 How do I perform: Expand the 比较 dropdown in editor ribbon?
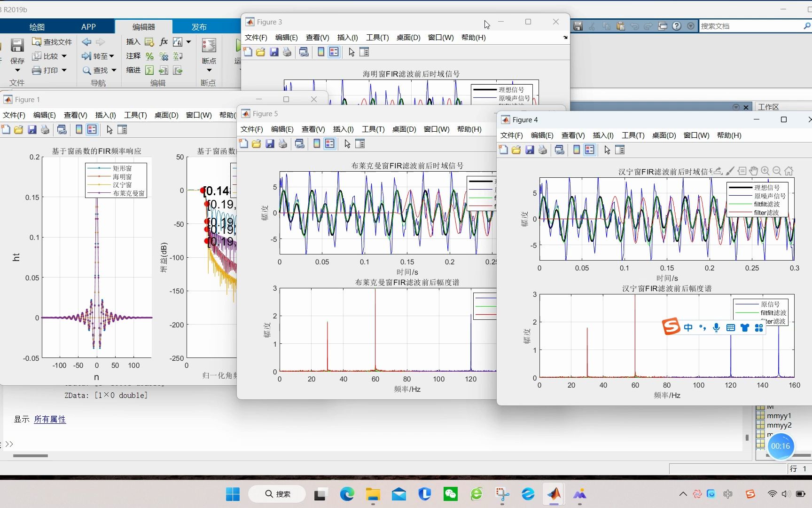tap(64, 56)
